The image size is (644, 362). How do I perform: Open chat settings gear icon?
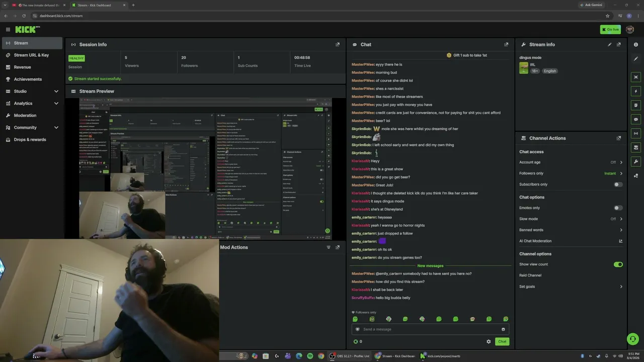coord(489,341)
